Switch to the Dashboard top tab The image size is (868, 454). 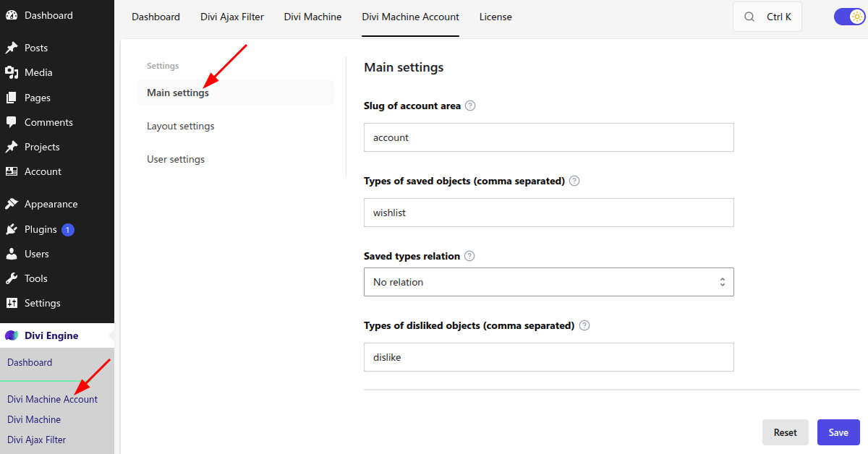pos(156,17)
